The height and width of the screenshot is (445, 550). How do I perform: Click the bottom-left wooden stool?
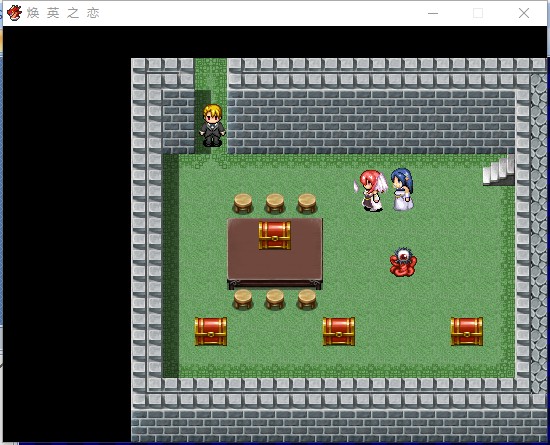click(243, 299)
